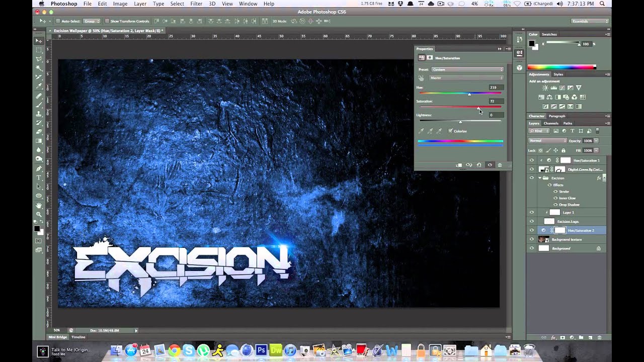Open the Preset dropdown set to Custom

coord(467,69)
